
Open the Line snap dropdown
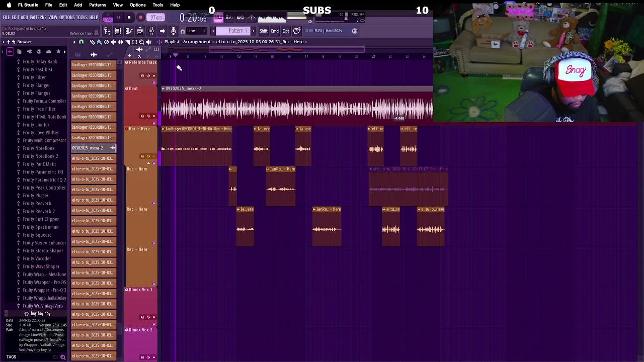tap(196, 31)
